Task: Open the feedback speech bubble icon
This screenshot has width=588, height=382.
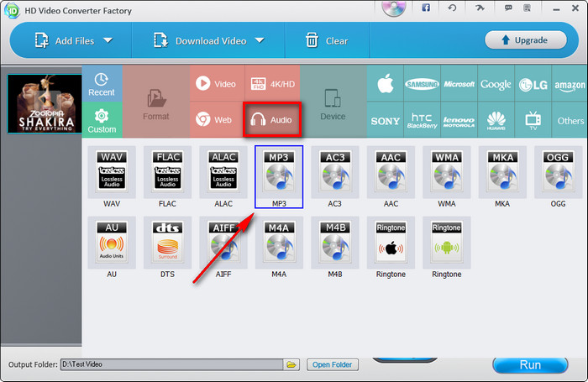Action: [507, 8]
